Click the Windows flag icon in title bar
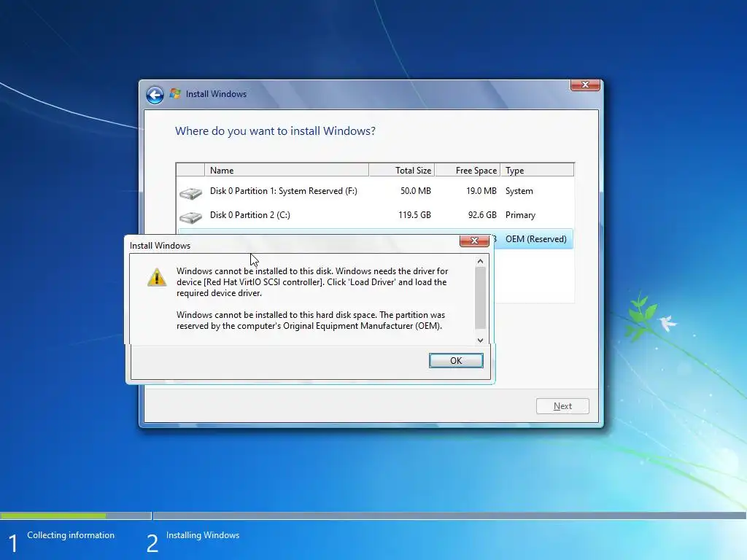 [175, 93]
